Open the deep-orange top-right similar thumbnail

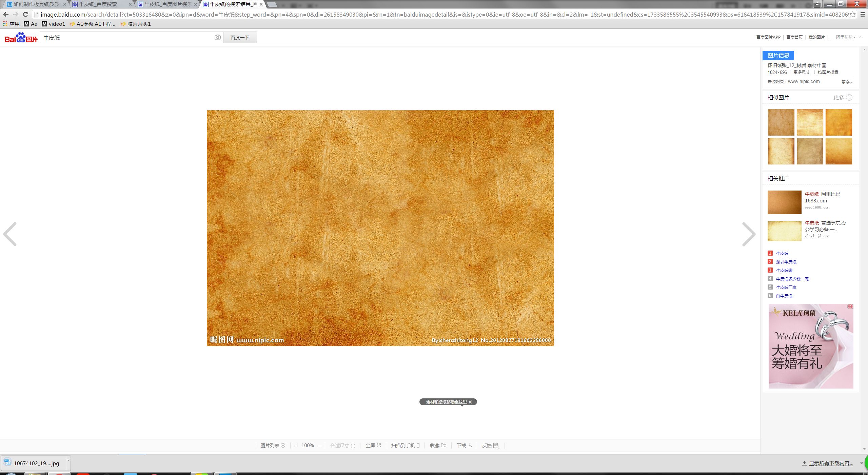click(x=839, y=122)
